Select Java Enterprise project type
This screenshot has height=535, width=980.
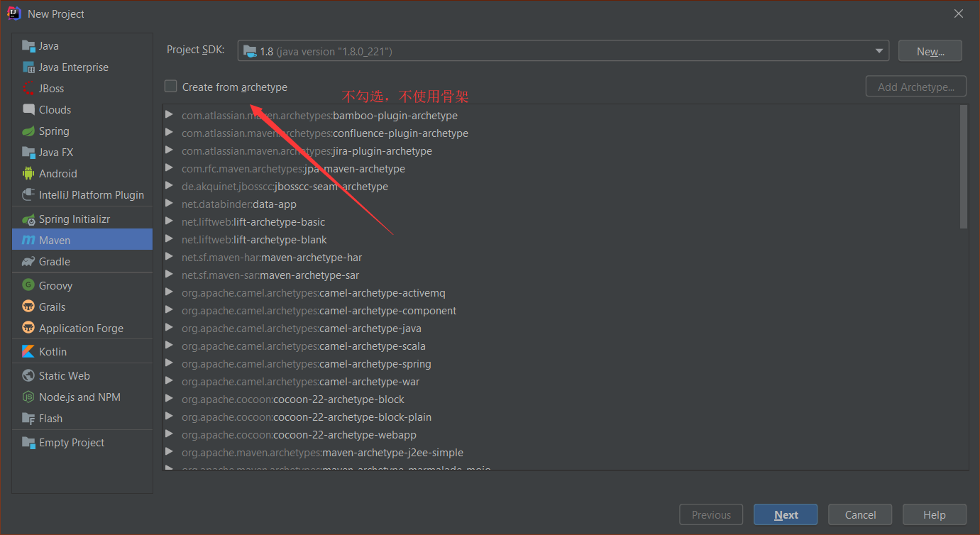[x=82, y=67]
